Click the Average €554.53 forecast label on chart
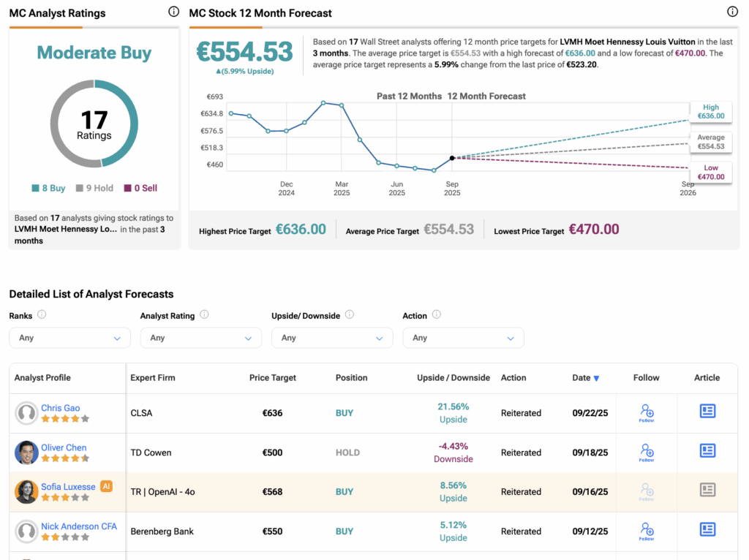This screenshot has width=749, height=560. pyautogui.click(x=711, y=142)
